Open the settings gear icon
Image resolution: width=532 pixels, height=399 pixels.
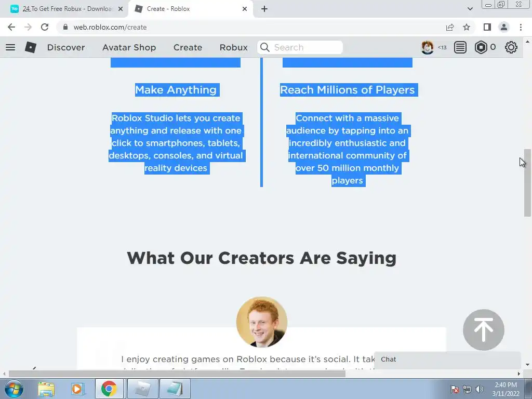coord(511,47)
